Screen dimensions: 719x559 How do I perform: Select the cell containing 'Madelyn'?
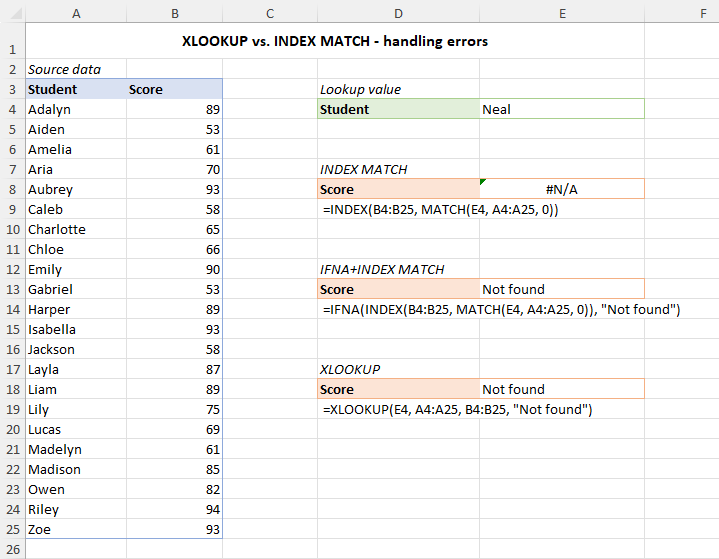click(76, 449)
